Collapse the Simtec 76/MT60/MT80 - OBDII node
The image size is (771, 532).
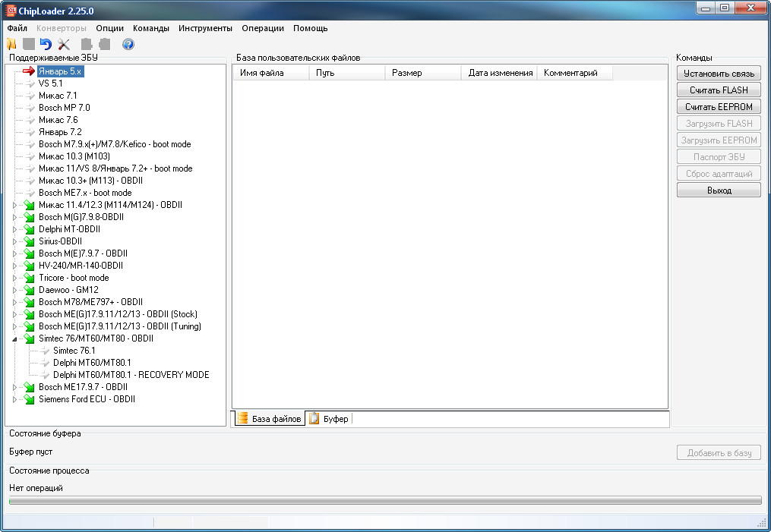click(14, 338)
